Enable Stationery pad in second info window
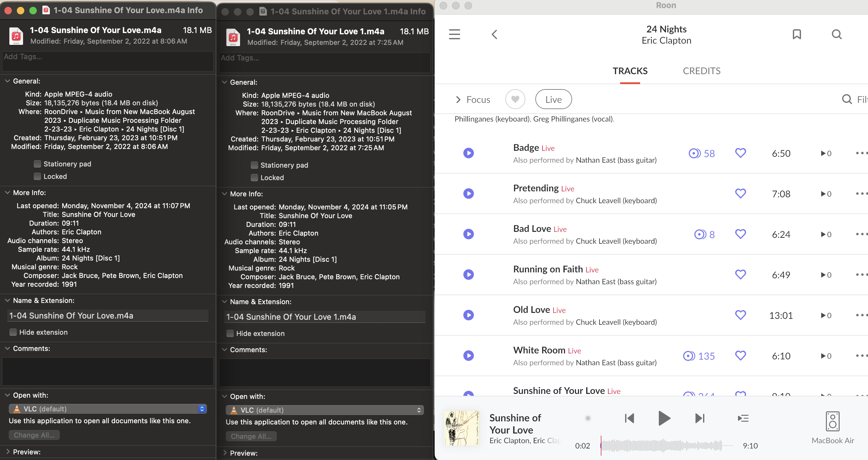This screenshot has height=460, width=868. click(x=254, y=165)
